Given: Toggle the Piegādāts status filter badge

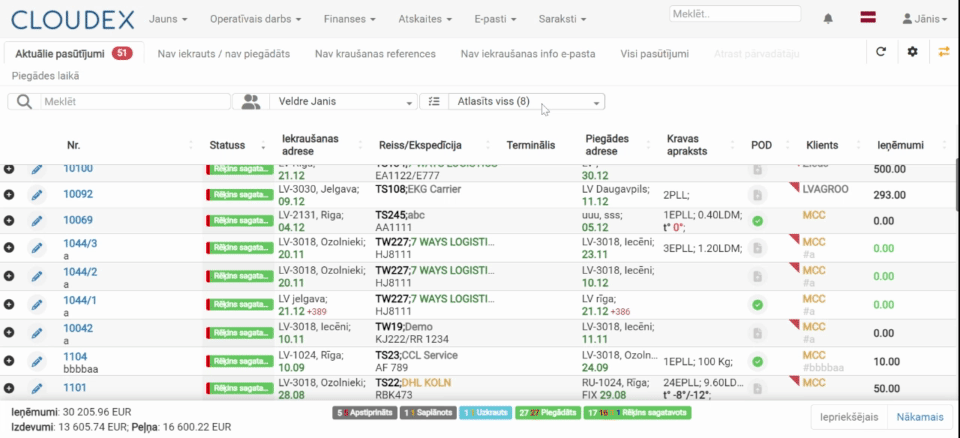Looking at the screenshot, I should [548, 413].
